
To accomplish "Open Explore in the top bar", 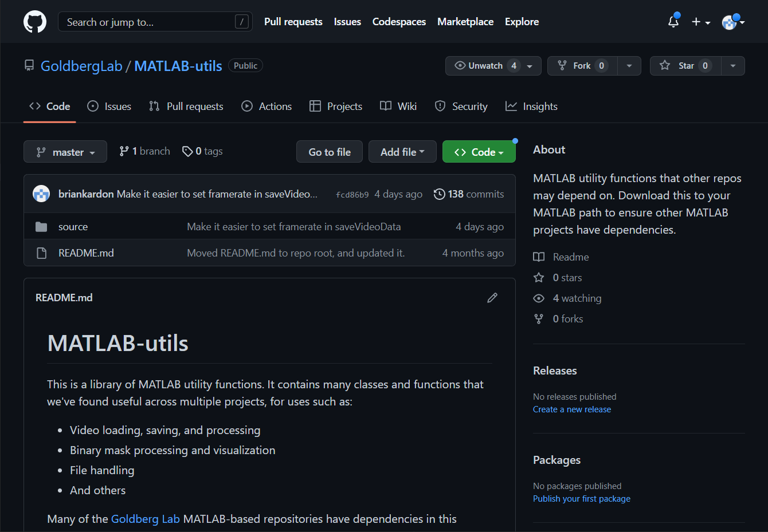I will (x=522, y=22).
